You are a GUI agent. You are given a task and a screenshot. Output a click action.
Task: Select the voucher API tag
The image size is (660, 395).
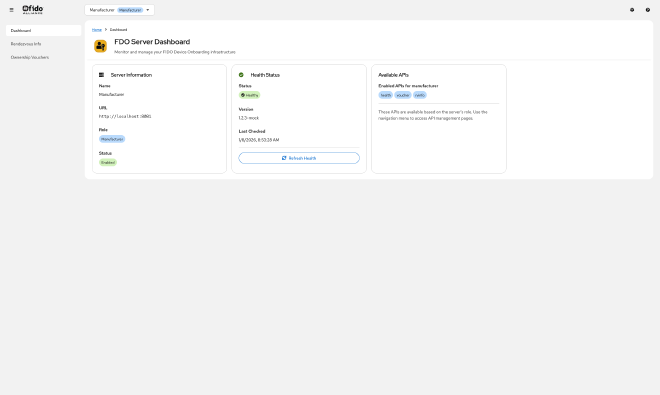pos(403,95)
